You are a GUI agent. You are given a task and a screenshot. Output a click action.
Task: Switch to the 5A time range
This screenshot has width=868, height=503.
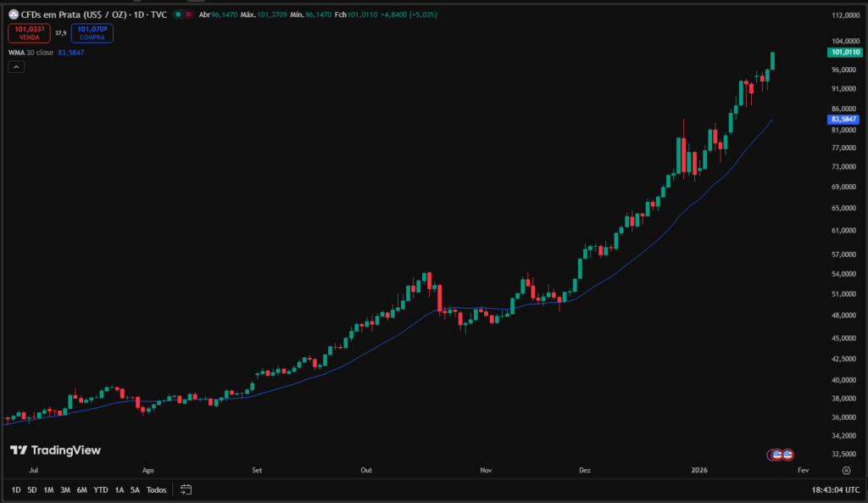pyautogui.click(x=135, y=489)
